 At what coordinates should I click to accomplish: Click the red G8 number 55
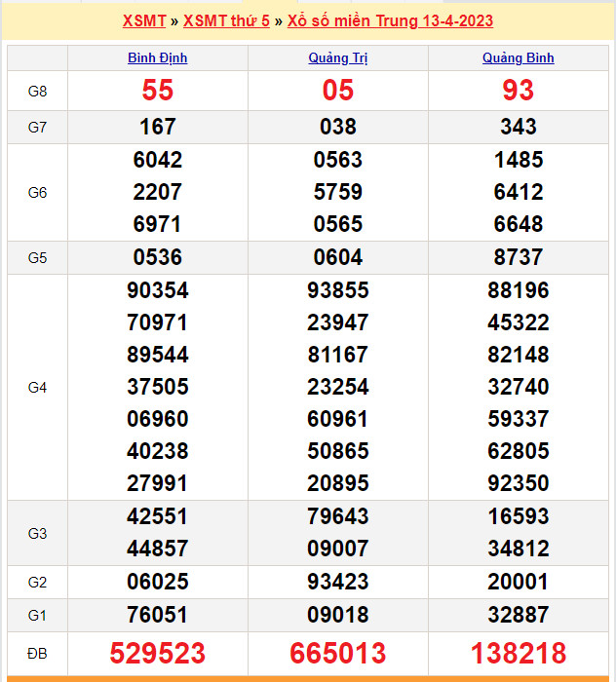[158, 91]
